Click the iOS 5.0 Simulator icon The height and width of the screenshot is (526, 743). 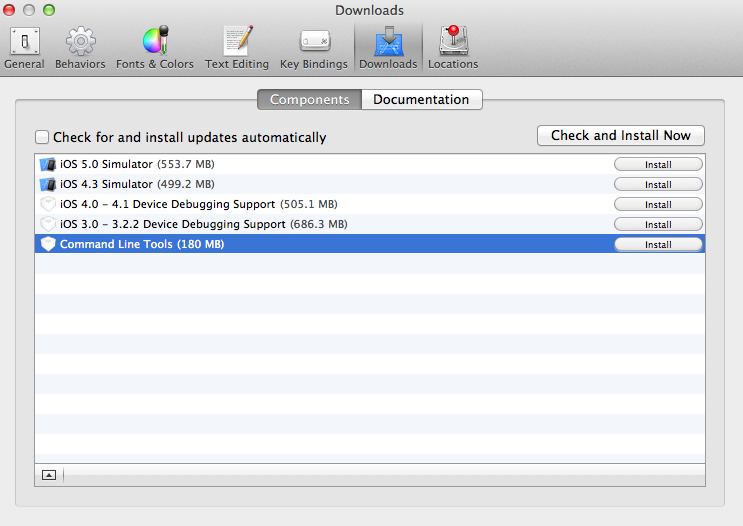coord(47,164)
